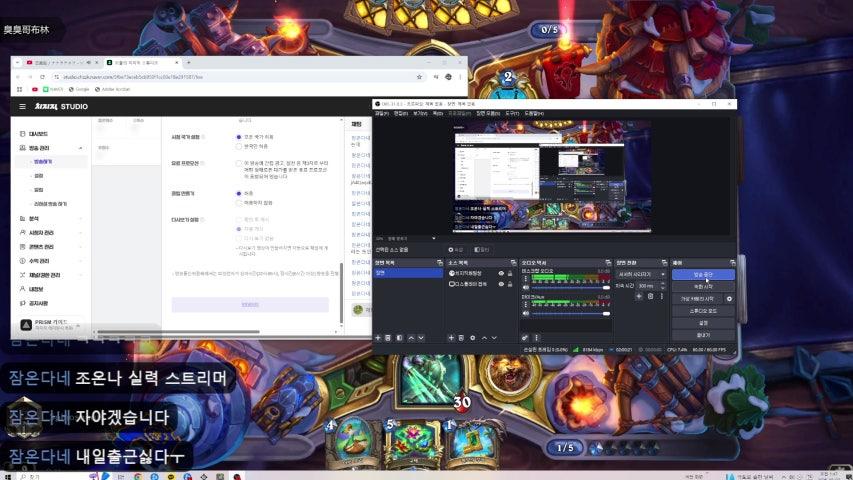
Task: Toggle visibility of first OBS source
Action: (501, 273)
